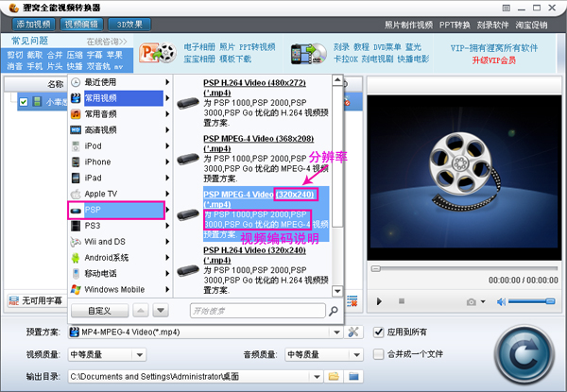Image resolution: width=567 pixels, height=392 pixels.
Task: Expand the 常用视频 submenu arrow
Action: pos(167,98)
